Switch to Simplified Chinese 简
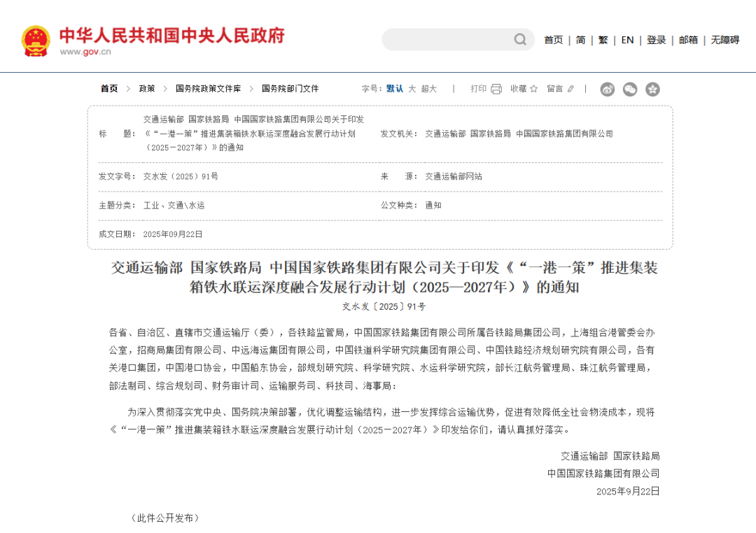The height and width of the screenshot is (533, 756). pyautogui.click(x=580, y=40)
